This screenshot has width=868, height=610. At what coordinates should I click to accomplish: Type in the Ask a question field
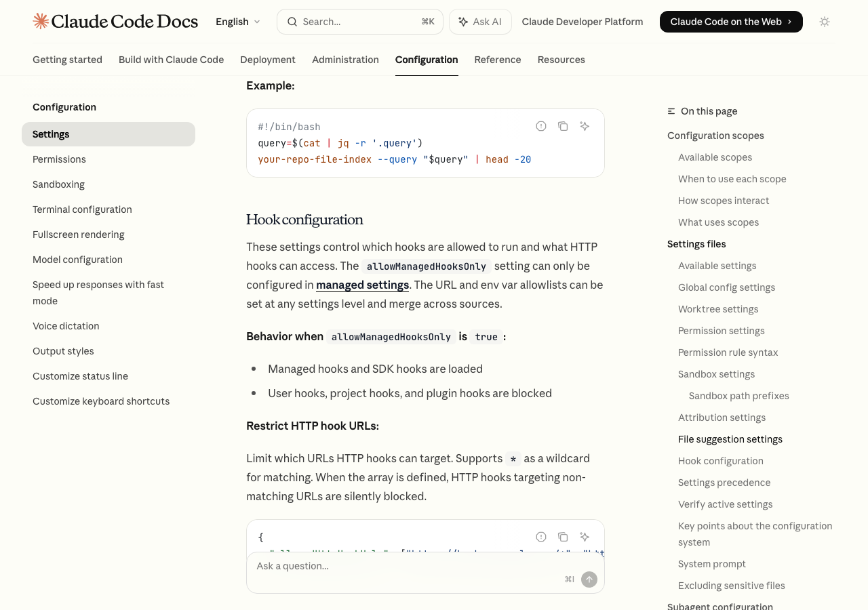(x=407, y=566)
